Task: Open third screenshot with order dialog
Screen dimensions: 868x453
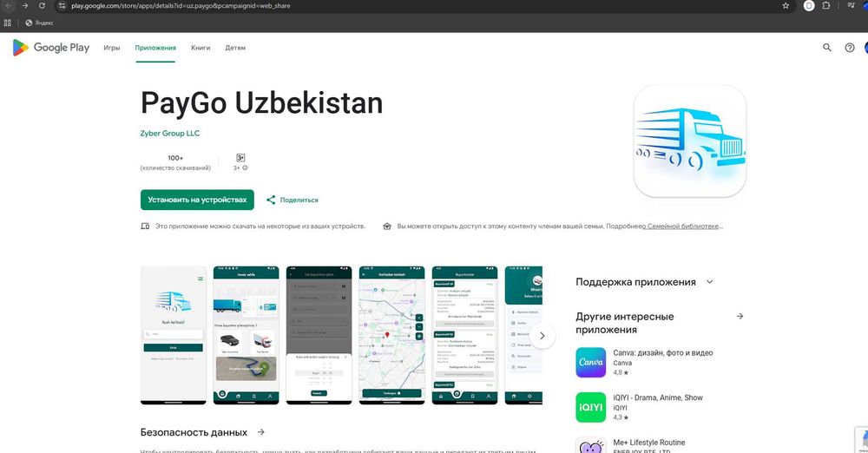Action: (319, 335)
